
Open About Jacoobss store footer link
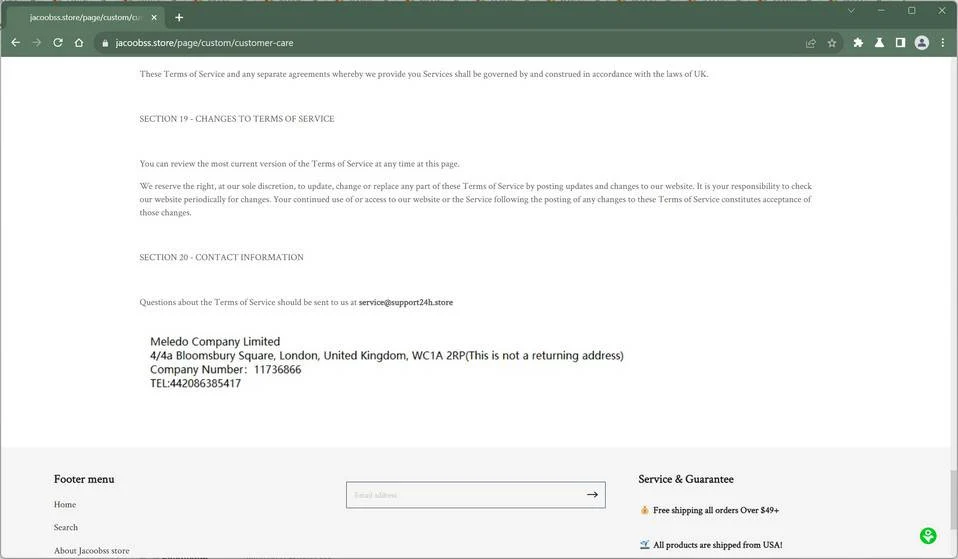92,550
